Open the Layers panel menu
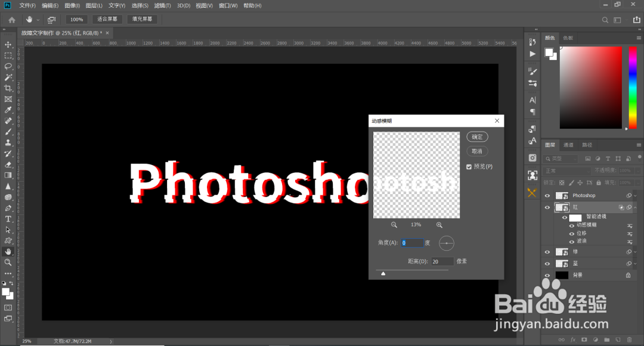The width and height of the screenshot is (644, 346). click(639, 145)
